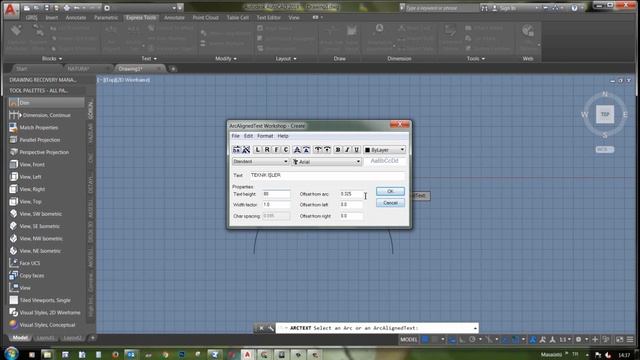Add a new drawing tab with plus button
The width and height of the screenshot is (640, 360).
(173, 69)
